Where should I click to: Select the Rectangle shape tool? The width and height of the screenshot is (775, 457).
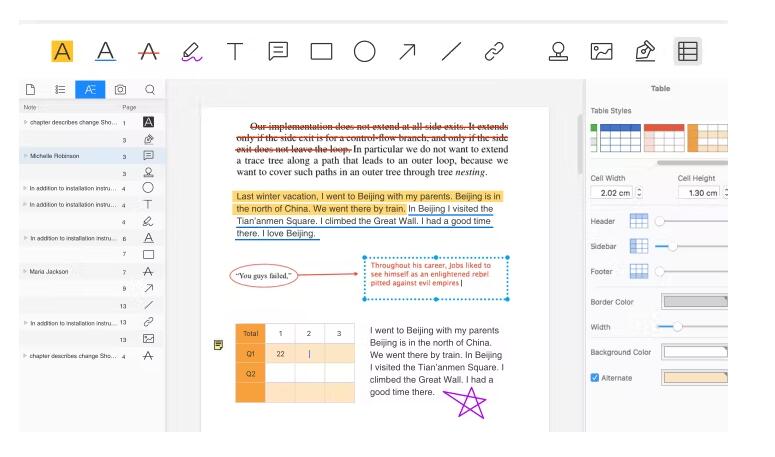coord(321,51)
